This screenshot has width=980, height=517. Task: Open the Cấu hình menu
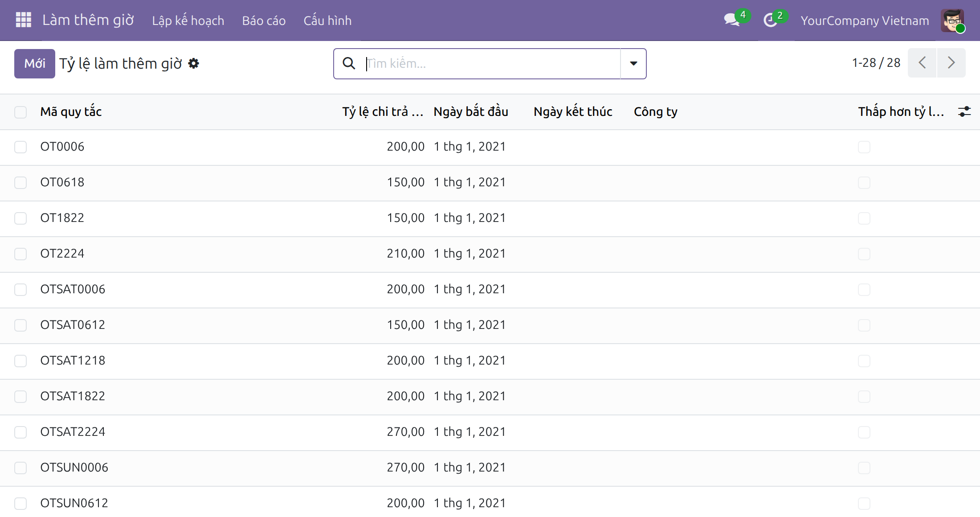coord(327,21)
